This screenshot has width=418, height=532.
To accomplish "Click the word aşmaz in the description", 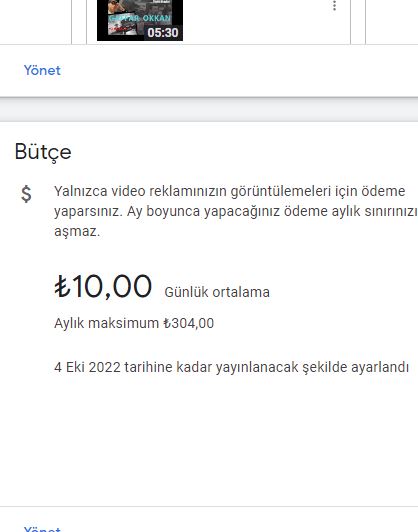I will tap(77, 232).
